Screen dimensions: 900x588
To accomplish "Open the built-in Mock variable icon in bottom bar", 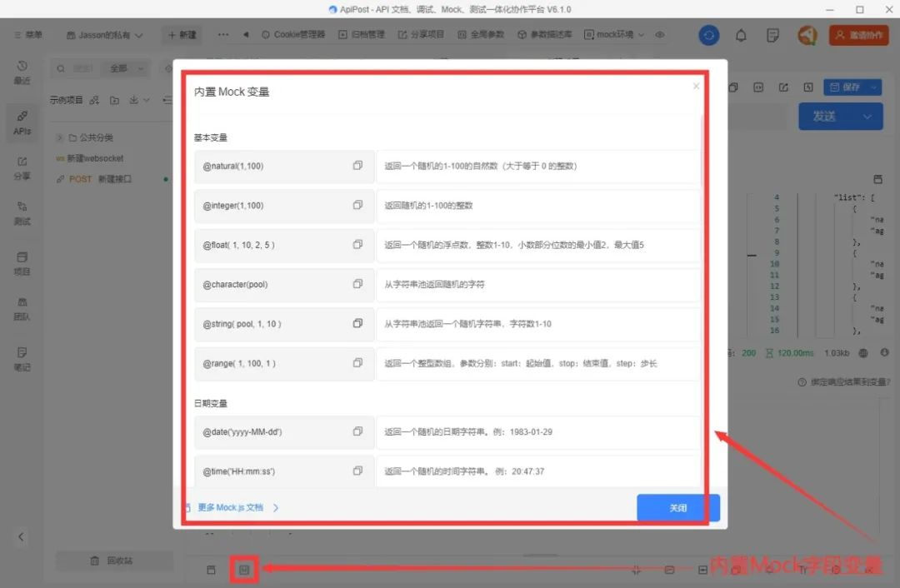I will click(x=244, y=570).
